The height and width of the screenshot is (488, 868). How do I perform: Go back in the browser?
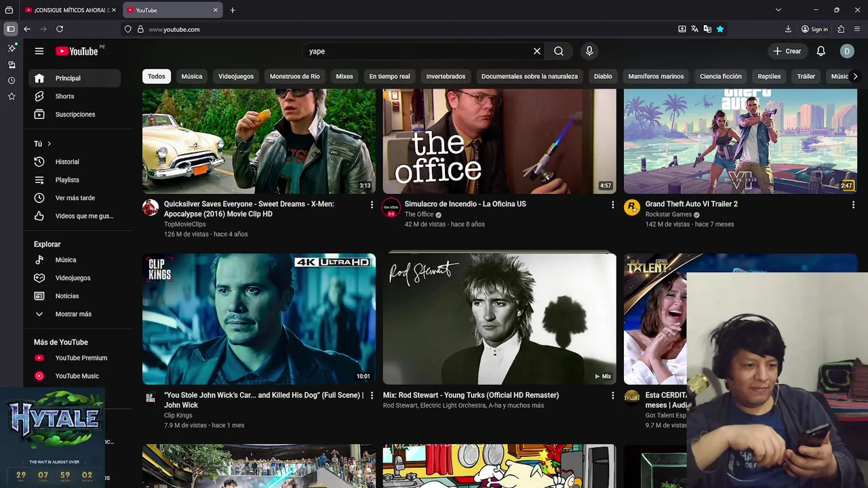point(27,29)
